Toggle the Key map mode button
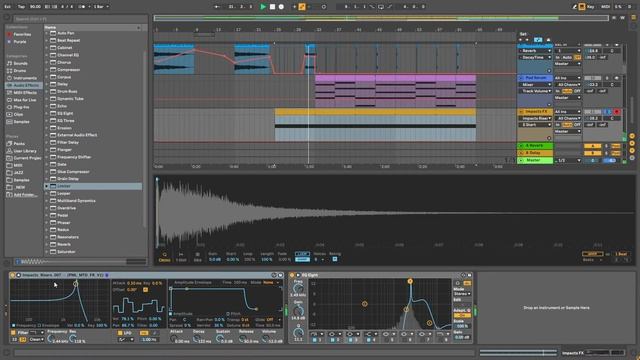The image size is (640, 360). click(x=591, y=7)
